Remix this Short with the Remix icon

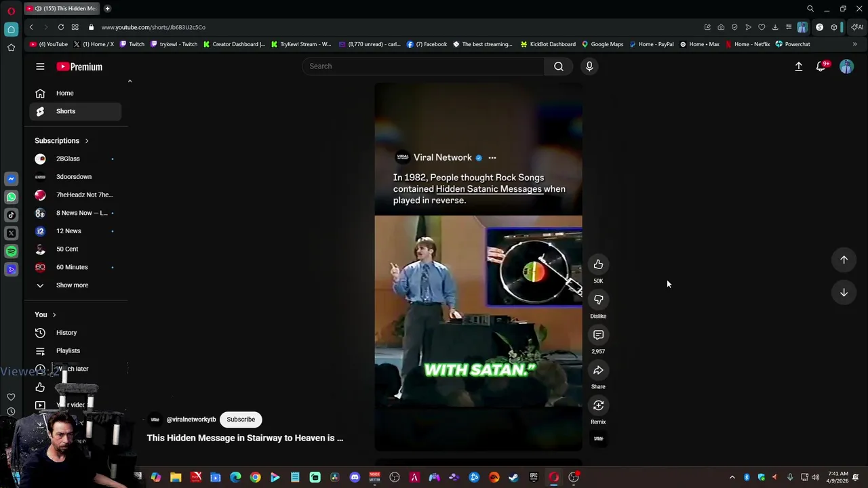[x=598, y=405]
